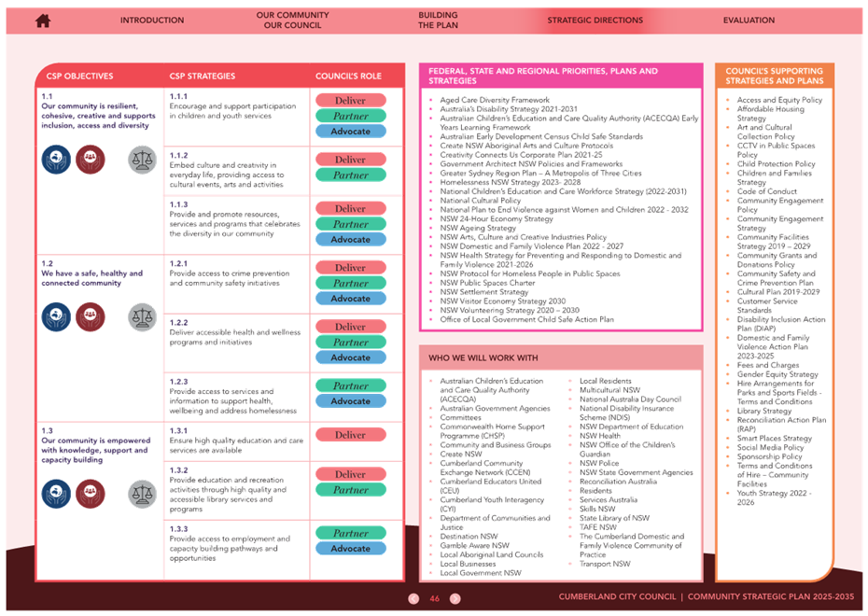Click the CSP Strategies column header
This screenshot has height=616, width=868.
click(202, 77)
